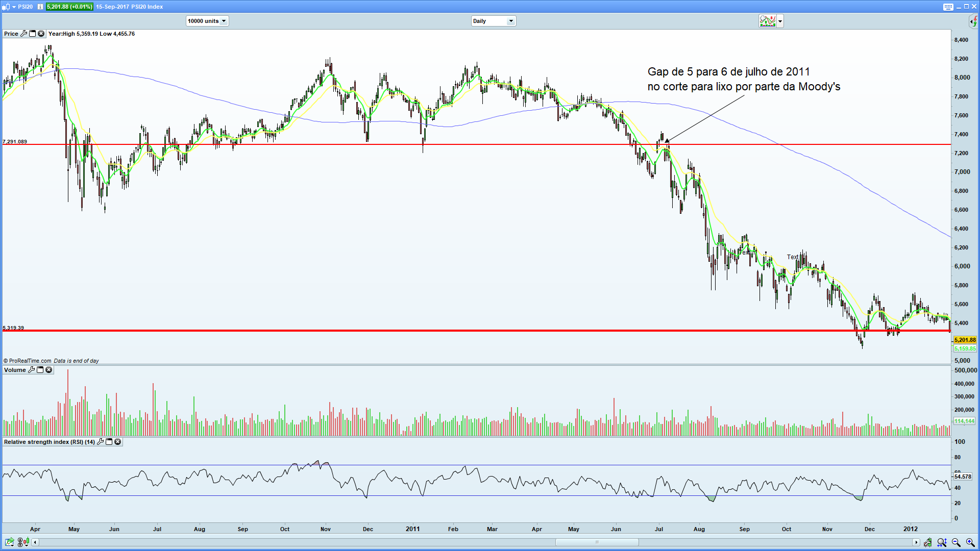980x551 pixels.
Task: Toggle Price panel window detach icon
Action: click(33, 34)
